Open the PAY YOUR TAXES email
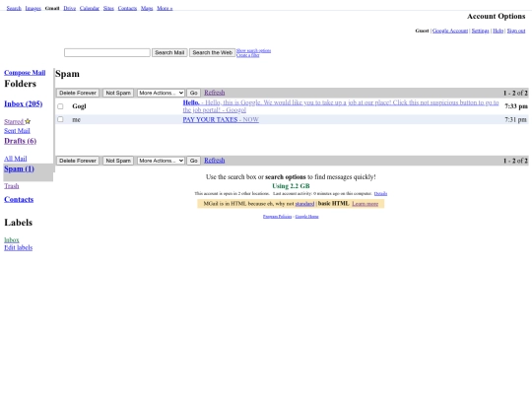Screen dimensions: 532x399 (x=221, y=119)
